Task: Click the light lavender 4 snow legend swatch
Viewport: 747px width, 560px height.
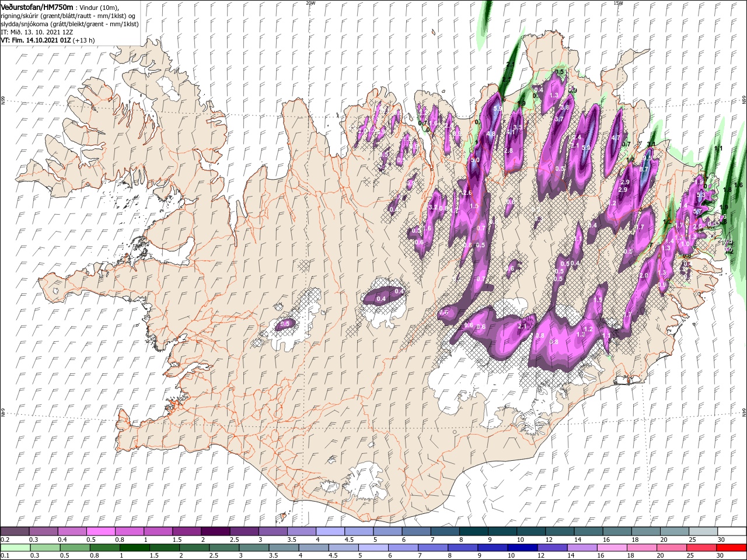Action: [330, 531]
